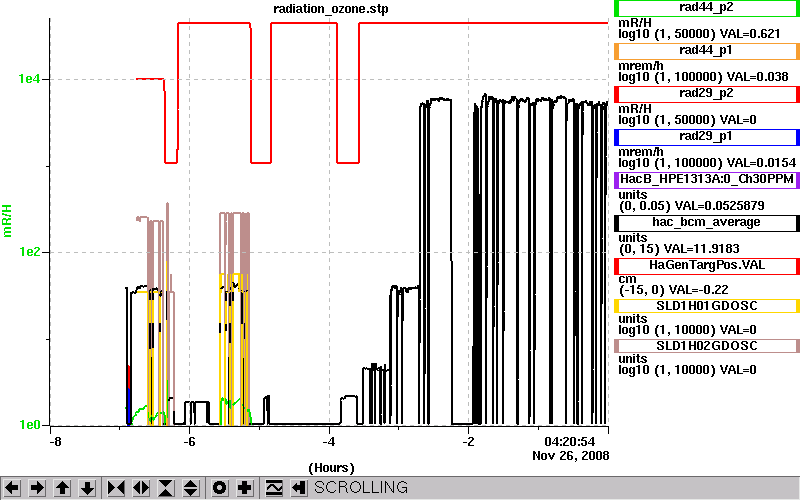Toggle the graph curve display icon
This screenshot has width=800, height=500.
273,488
